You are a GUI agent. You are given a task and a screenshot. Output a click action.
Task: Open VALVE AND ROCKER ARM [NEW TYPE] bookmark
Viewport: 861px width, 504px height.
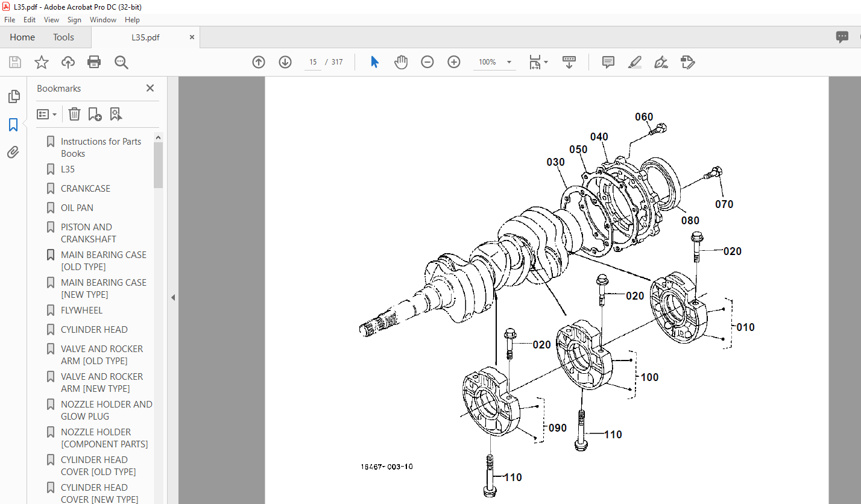[102, 383]
